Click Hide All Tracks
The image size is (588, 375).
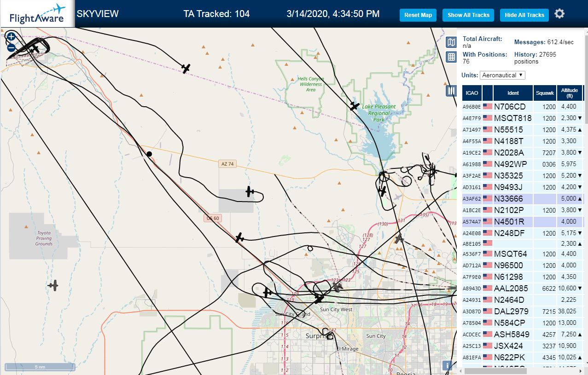(x=524, y=15)
